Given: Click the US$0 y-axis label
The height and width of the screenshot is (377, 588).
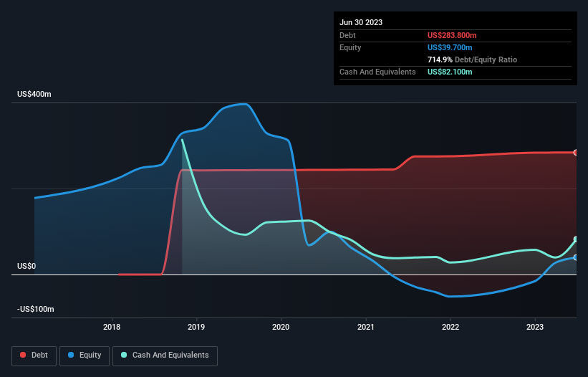Looking at the screenshot, I should [x=26, y=267].
